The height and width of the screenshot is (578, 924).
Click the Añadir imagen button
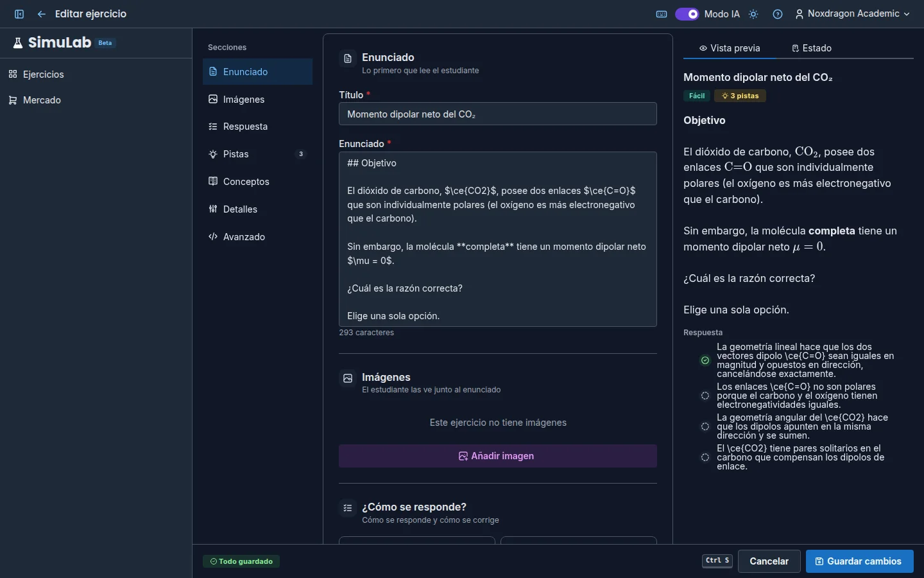point(498,456)
